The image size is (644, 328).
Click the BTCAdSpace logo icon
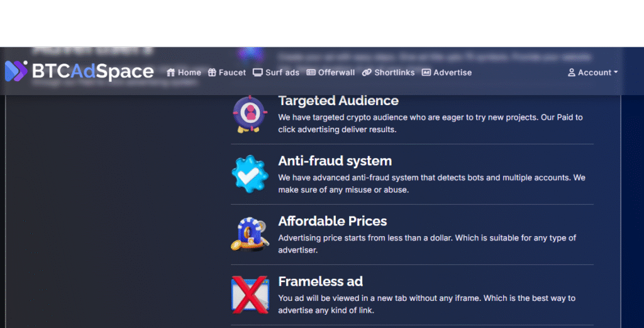(x=16, y=71)
